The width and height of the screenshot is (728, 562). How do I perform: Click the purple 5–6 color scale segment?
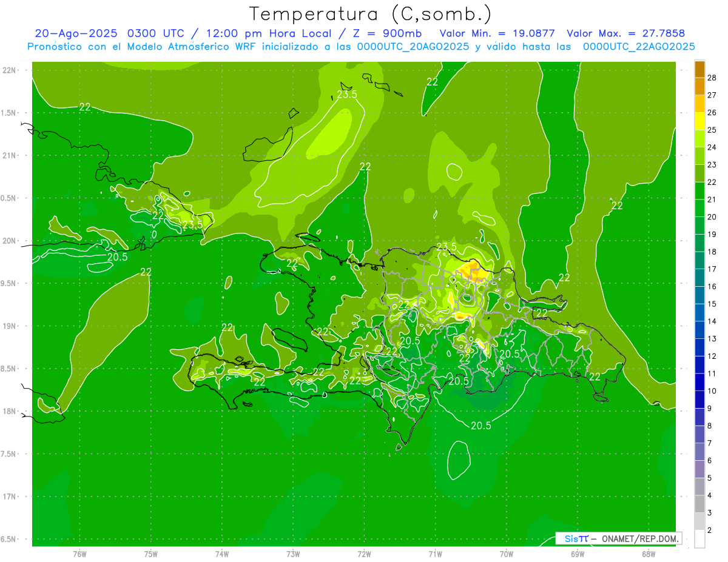tap(699, 469)
